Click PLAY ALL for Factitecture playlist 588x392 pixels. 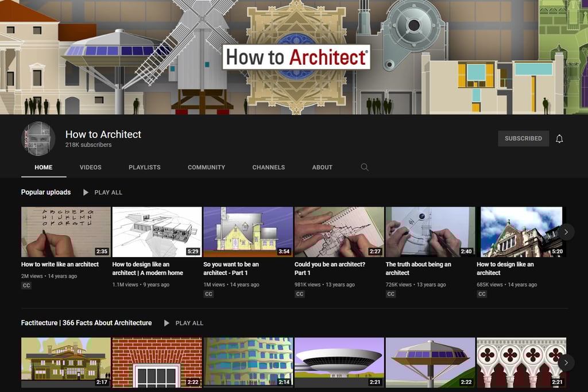[x=189, y=323]
